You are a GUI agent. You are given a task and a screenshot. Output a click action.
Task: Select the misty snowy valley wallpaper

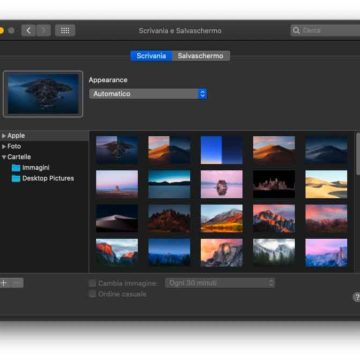(274, 253)
